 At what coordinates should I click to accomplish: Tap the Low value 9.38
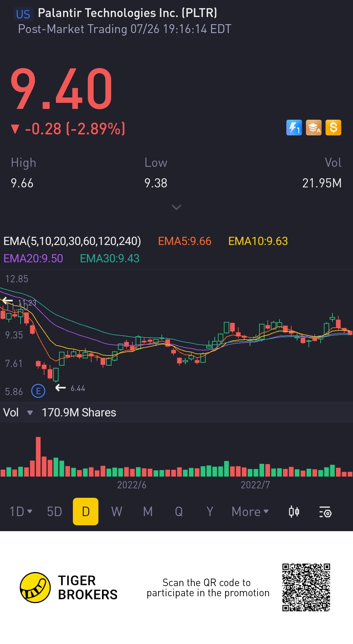tap(156, 183)
